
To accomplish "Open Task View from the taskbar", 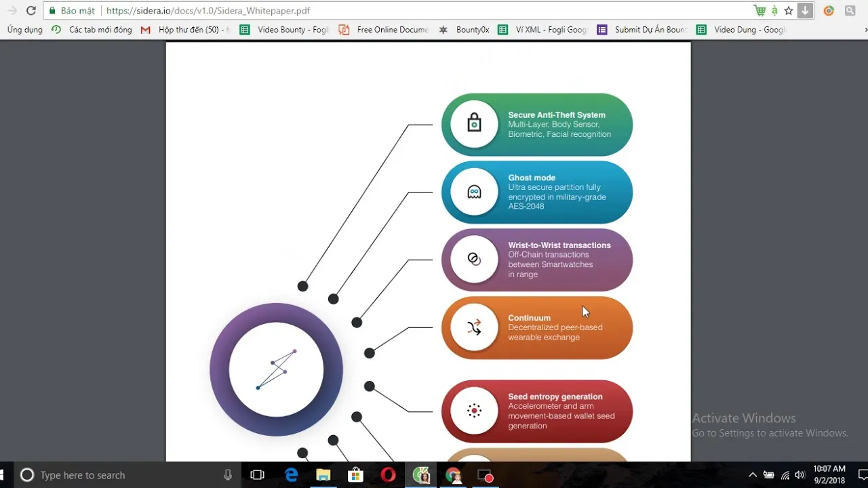I will point(257,475).
